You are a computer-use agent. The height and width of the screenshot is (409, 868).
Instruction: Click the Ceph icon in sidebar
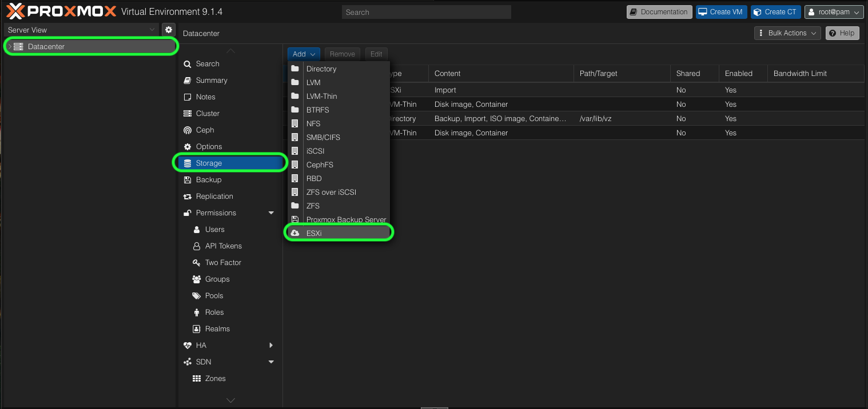tap(188, 130)
